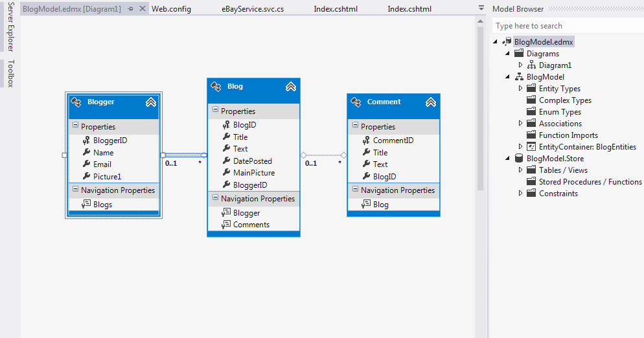Expand the Associations node
The width and height of the screenshot is (644, 338).
[520, 123]
